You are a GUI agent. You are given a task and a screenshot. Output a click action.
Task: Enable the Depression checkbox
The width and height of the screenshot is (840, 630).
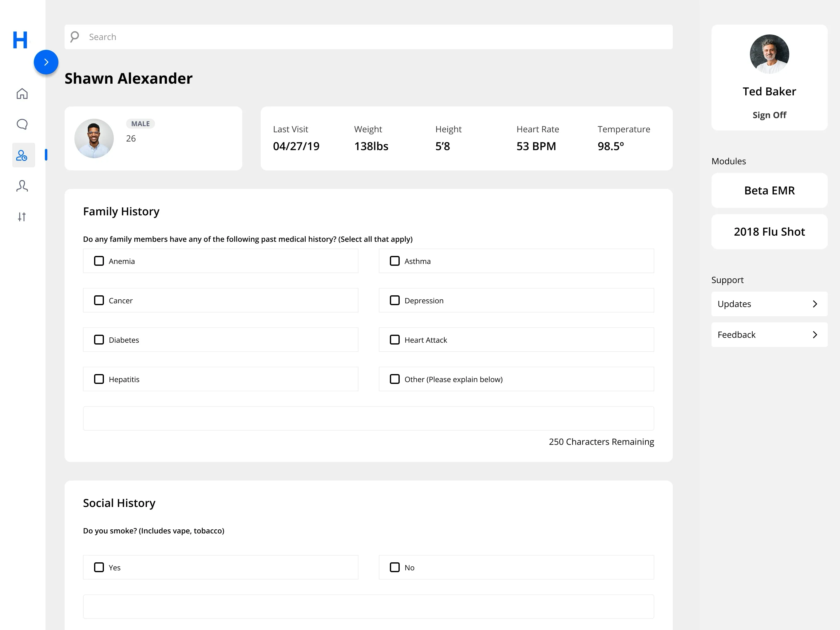tap(394, 300)
